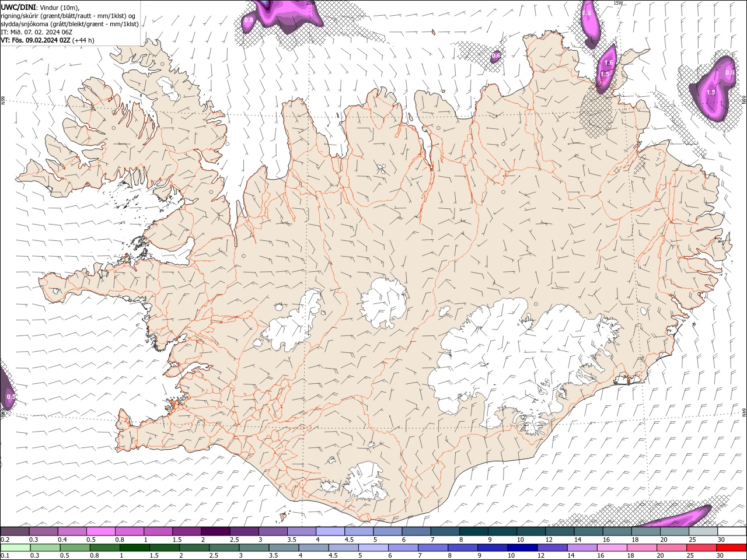Select bottom legend pink swatch between 18 and 20
Viewport: 747px width, 560px height.
pos(641,548)
